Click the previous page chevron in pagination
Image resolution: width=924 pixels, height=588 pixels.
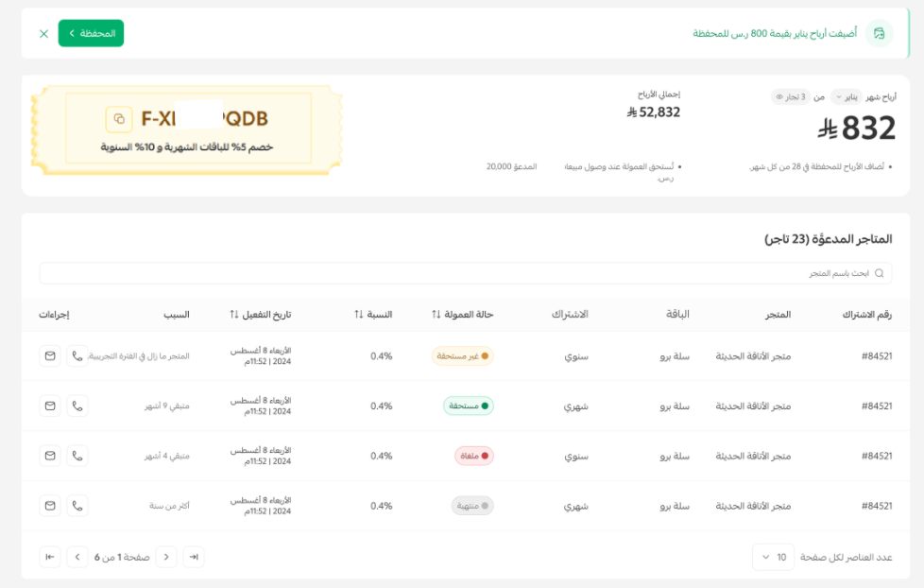(167, 557)
